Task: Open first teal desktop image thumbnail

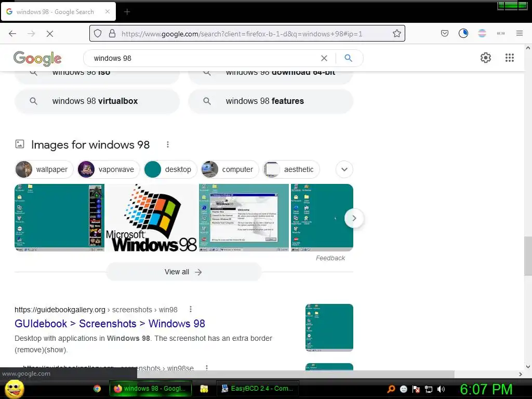Action: pos(59,218)
